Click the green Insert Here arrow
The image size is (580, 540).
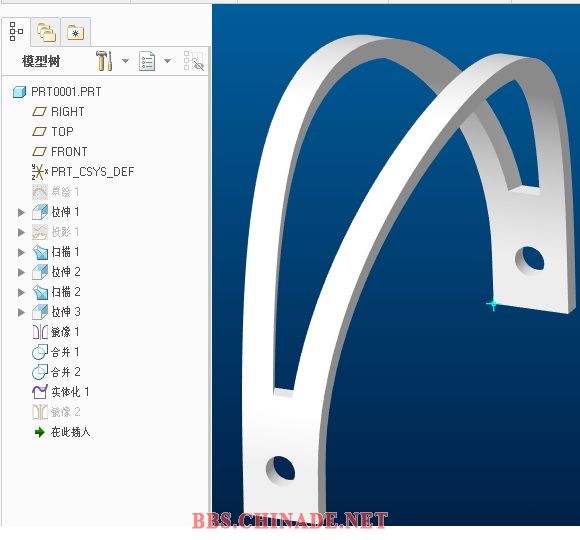40,432
